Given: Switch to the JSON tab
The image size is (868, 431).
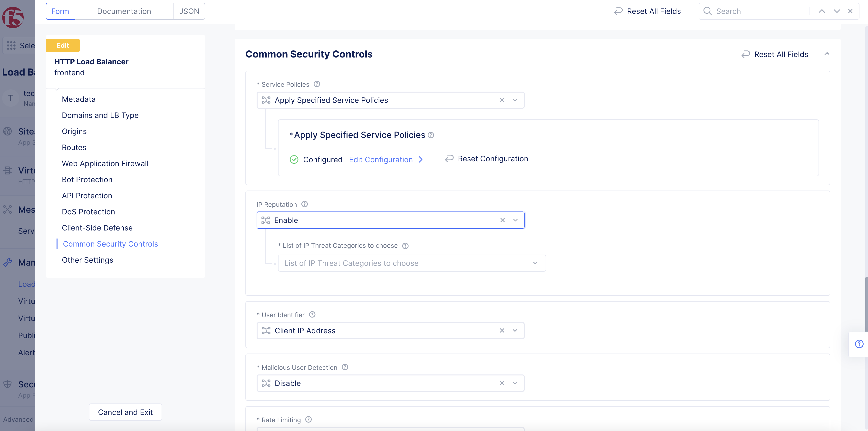Looking at the screenshot, I should [x=189, y=11].
